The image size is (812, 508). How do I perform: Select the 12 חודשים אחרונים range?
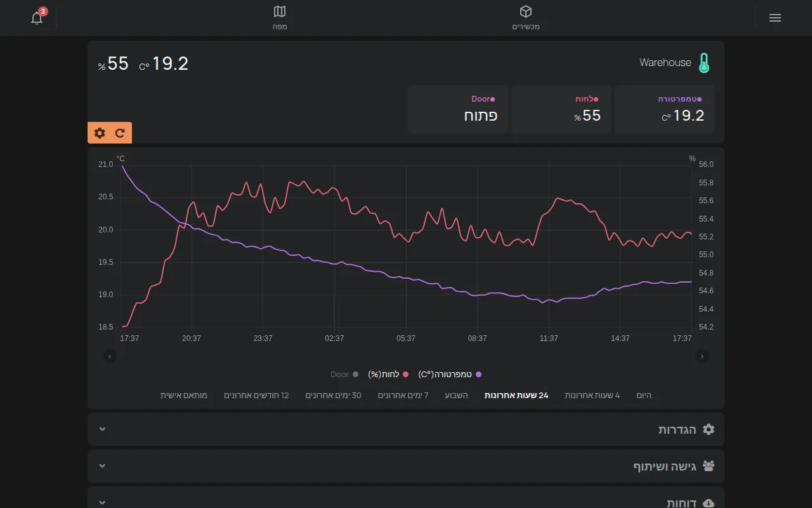tap(256, 395)
